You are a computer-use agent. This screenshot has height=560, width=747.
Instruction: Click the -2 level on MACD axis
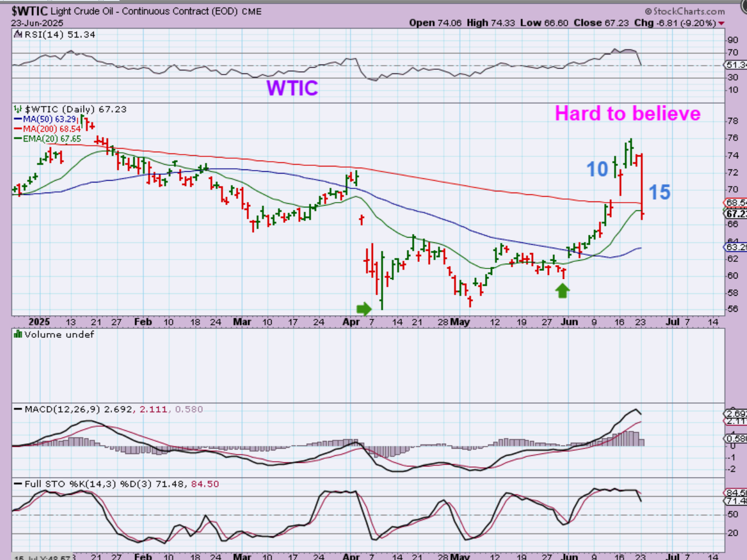[732, 468]
